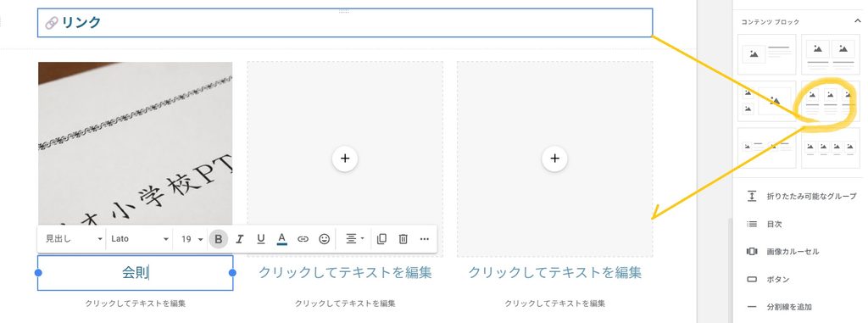Click the divider line icon

(752, 306)
